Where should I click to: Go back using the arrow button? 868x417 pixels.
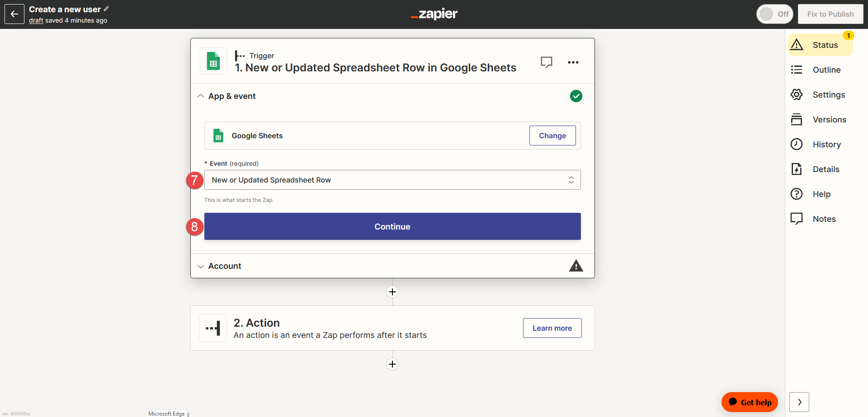14,14
